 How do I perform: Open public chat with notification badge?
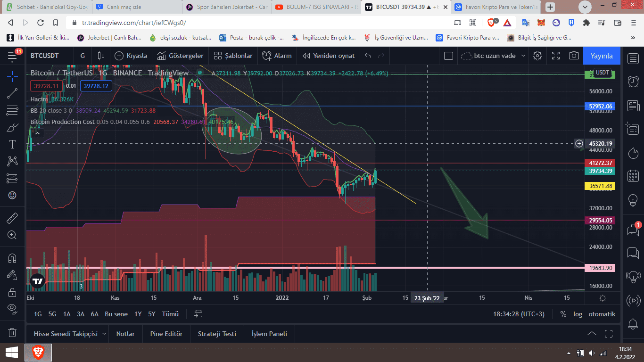(633, 230)
